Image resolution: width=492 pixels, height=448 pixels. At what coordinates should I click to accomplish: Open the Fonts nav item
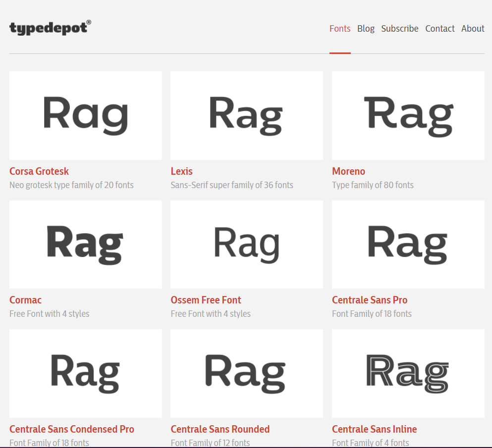(x=340, y=29)
